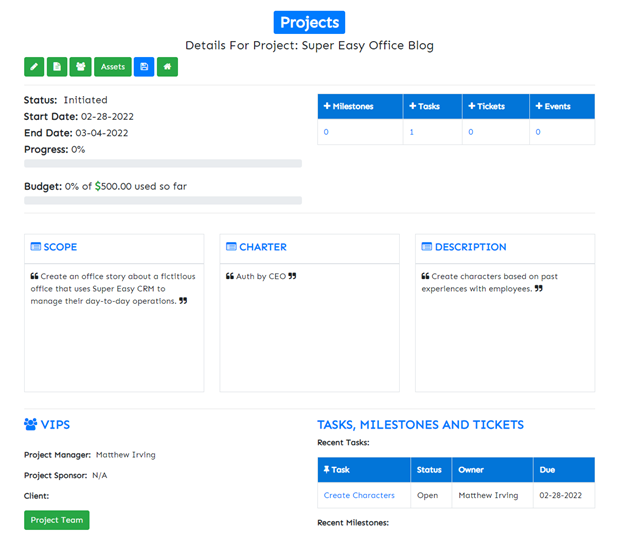Click the tasks count link showing 1
Screen dimensions: 624x533
point(412,132)
